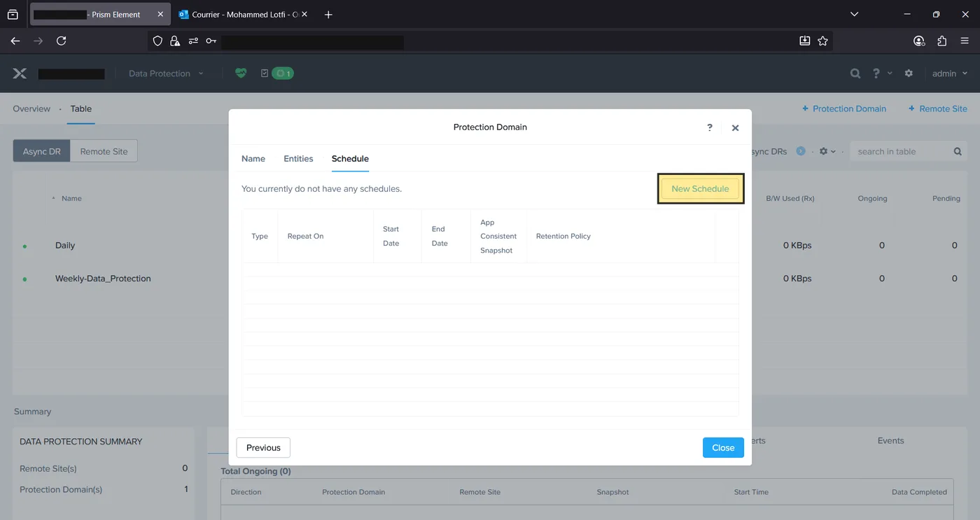Switch to the Entities tab in the dialog
The width and height of the screenshot is (980, 520).
tap(298, 159)
